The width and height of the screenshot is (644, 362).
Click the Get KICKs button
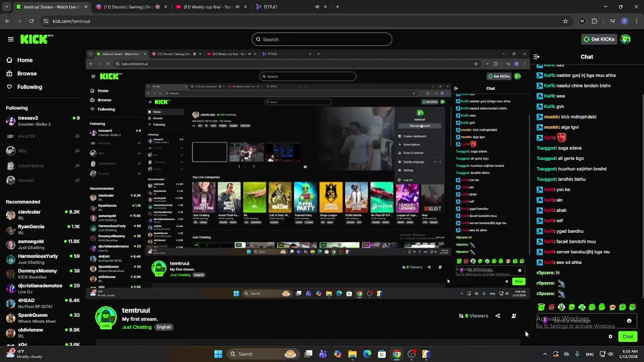(599, 39)
